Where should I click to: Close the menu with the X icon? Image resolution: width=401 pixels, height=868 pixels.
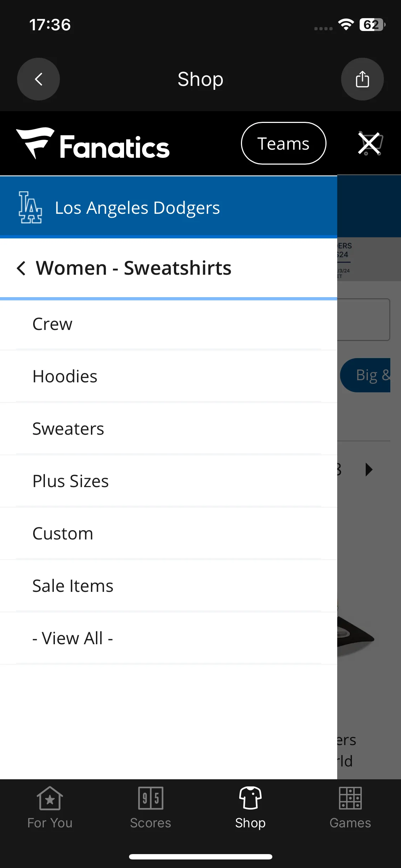click(x=369, y=144)
